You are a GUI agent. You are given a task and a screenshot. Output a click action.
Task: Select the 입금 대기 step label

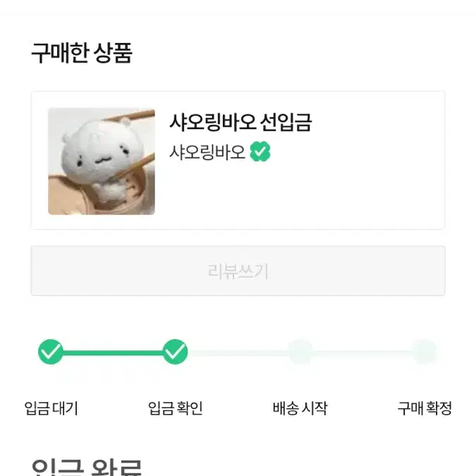click(51, 408)
